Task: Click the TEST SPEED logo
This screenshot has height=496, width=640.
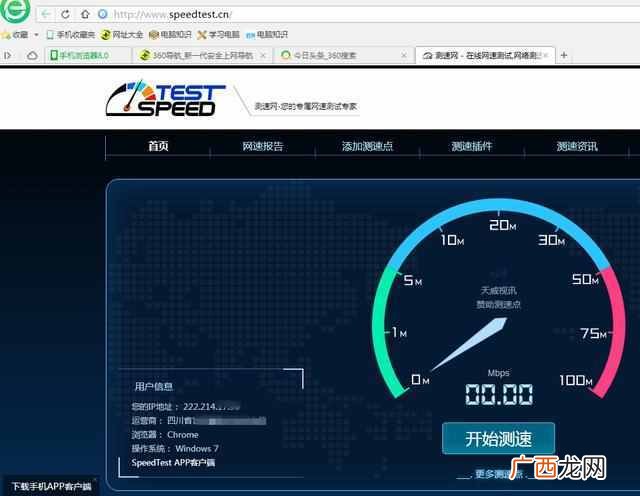Action: click(x=165, y=98)
